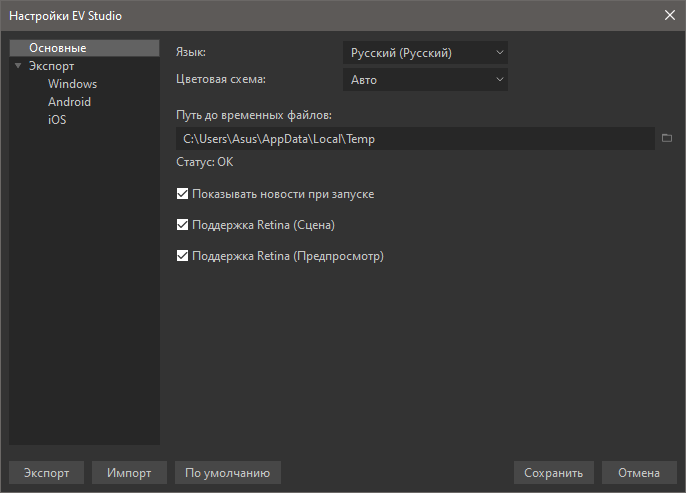This screenshot has width=686, height=493.
Task: Select the Основные category in sidebar
Action: 57,48
